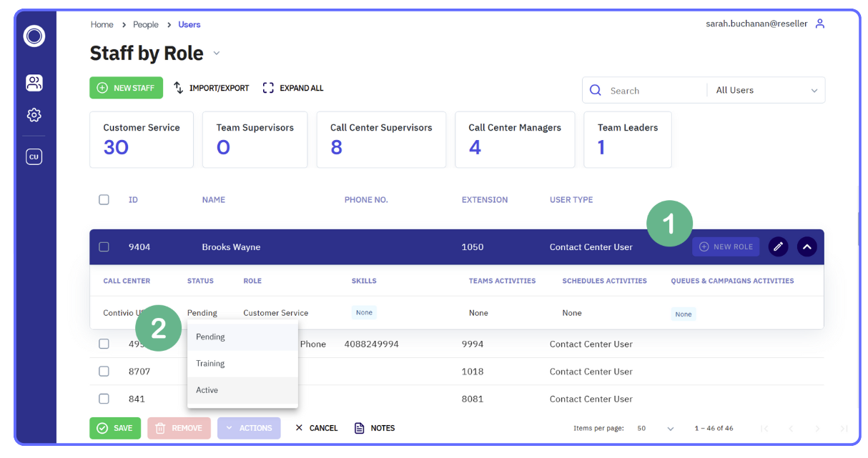Click the search magnifier icon
The image size is (868, 458).
click(596, 90)
